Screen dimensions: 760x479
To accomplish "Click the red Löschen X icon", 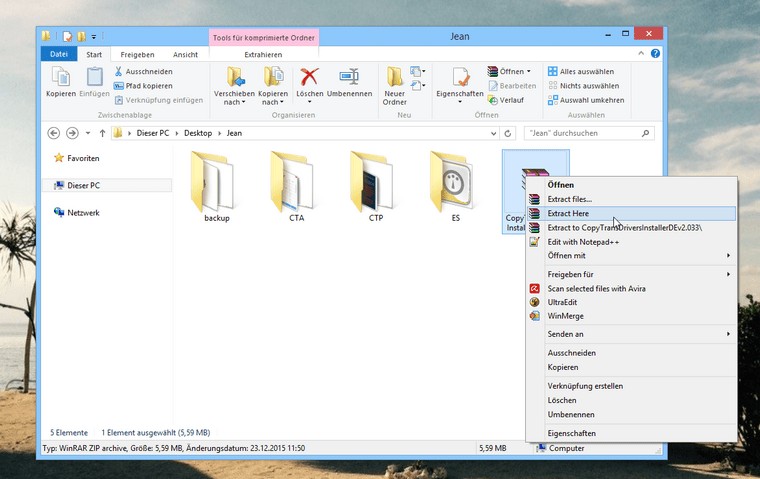I will 309,77.
